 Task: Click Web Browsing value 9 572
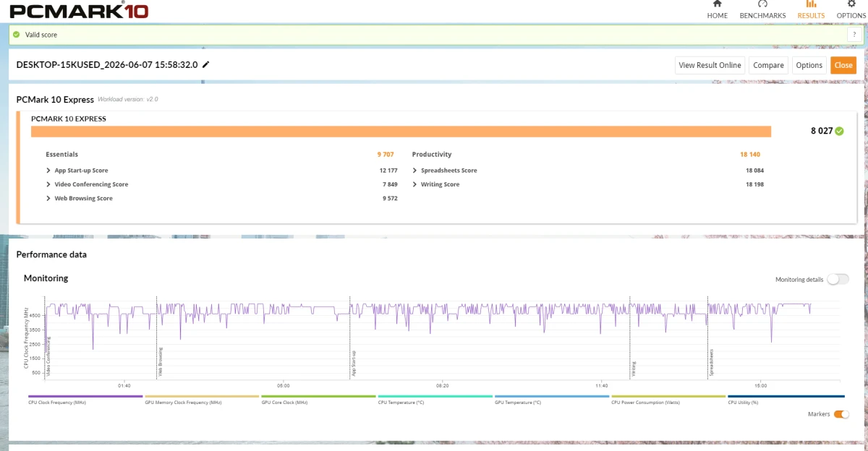390,198
